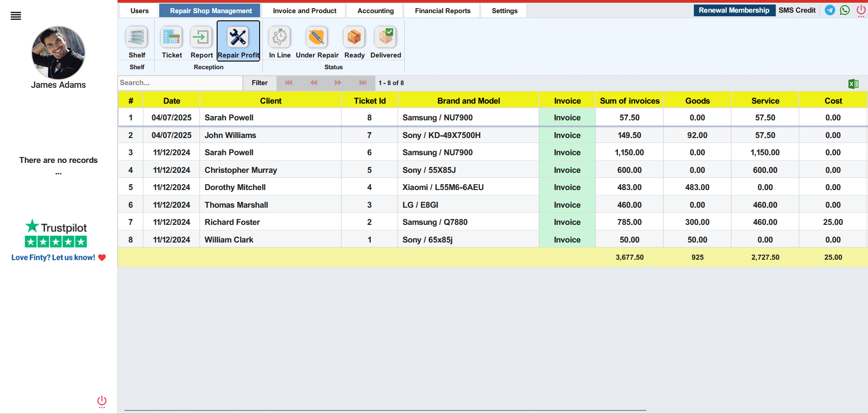The height and width of the screenshot is (414, 868).
Task: Open Invoice for William Clark row
Action: click(567, 240)
